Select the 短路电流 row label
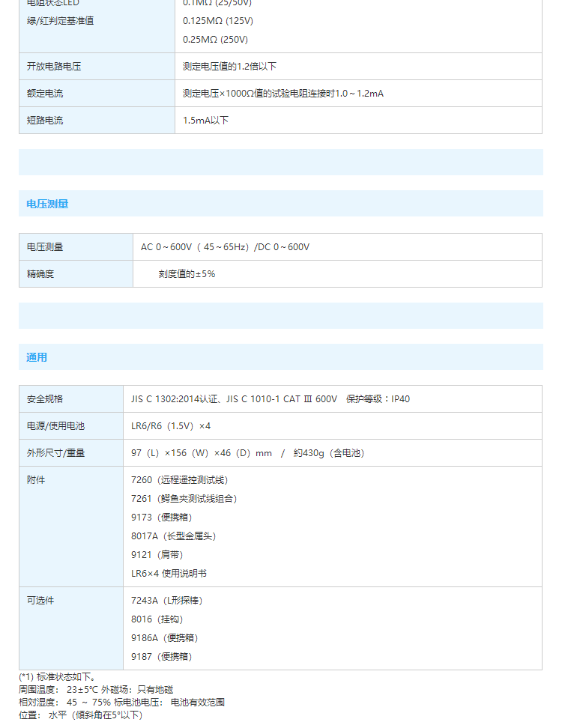Image resolution: width=562 pixels, height=728 pixels. tap(45, 121)
